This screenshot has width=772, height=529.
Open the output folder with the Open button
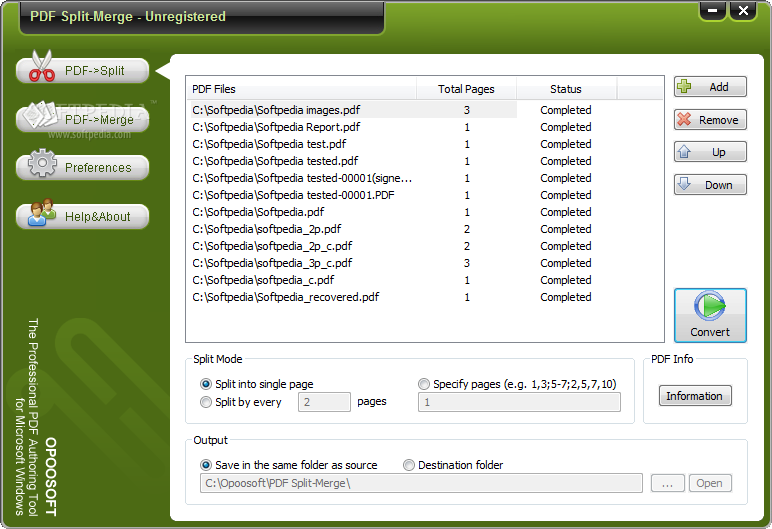[x=709, y=483]
